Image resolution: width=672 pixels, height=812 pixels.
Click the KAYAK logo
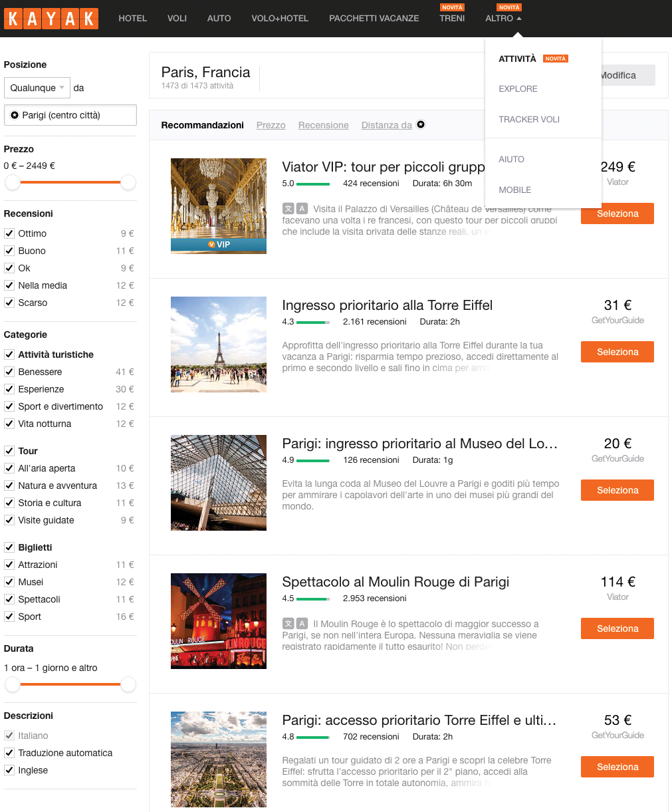coord(51,19)
